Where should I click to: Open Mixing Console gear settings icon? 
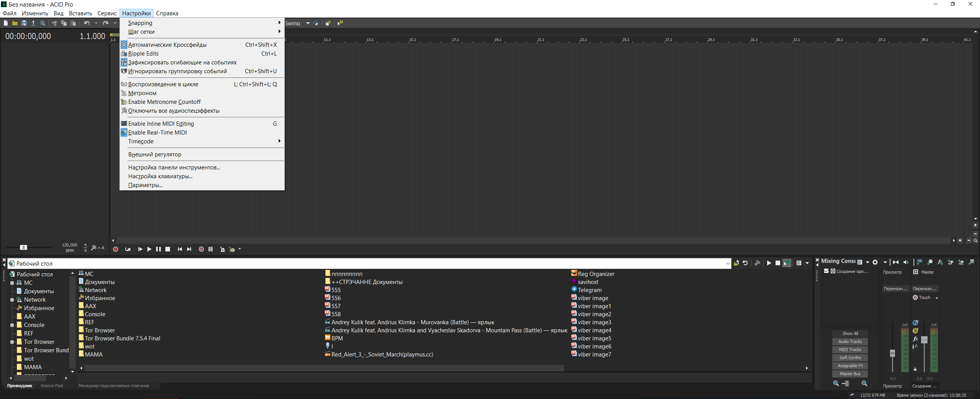point(875,262)
